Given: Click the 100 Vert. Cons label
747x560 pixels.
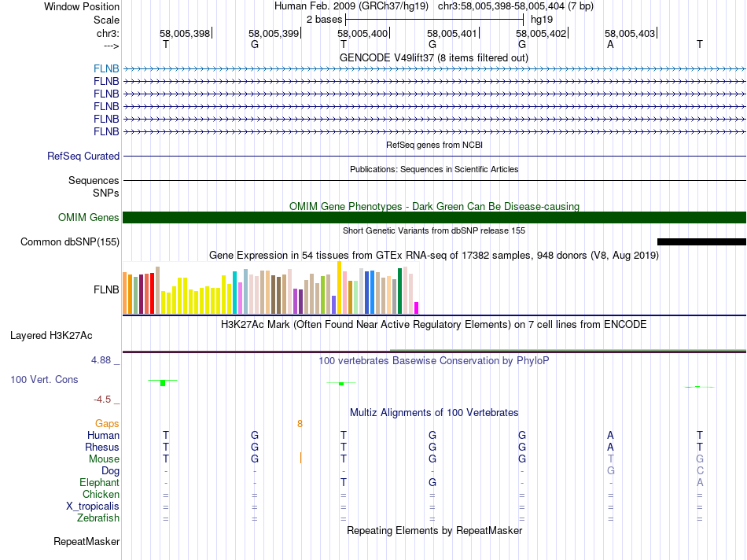Looking at the screenshot, I should (x=44, y=379).
